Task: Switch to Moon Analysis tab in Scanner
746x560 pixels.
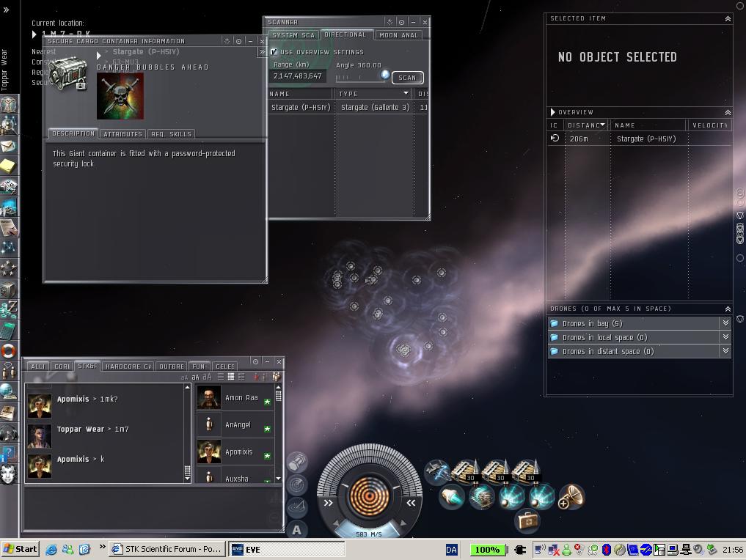Action: 399,35
